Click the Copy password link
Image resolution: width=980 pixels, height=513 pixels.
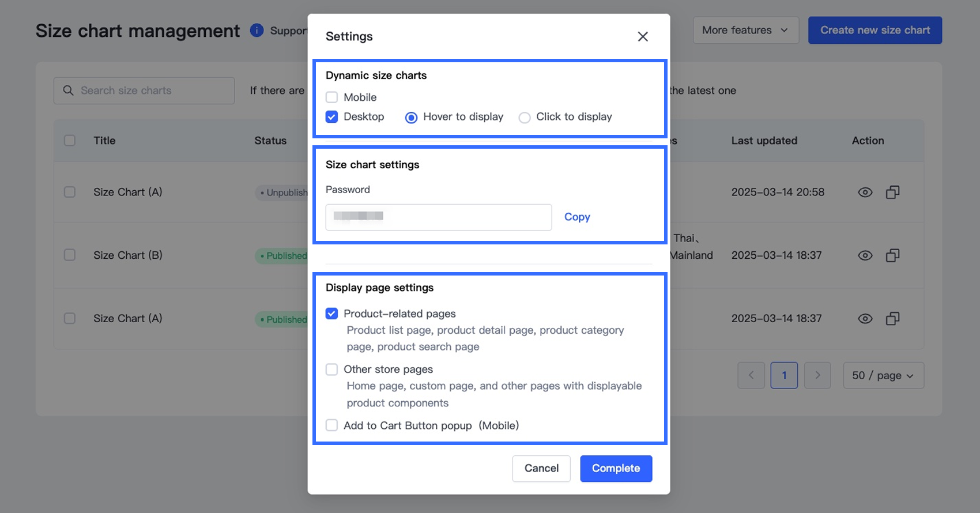click(x=577, y=217)
